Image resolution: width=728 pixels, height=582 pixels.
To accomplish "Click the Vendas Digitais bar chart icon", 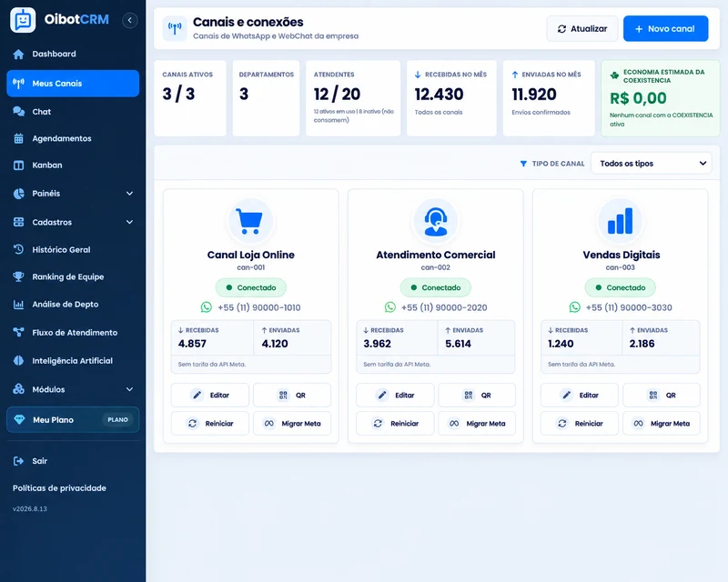I will (621, 221).
